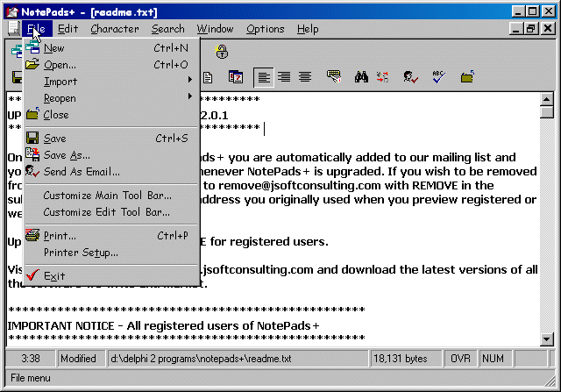The image size is (561, 392).
Task: Choose Open... from the File menu
Action: 111,65
